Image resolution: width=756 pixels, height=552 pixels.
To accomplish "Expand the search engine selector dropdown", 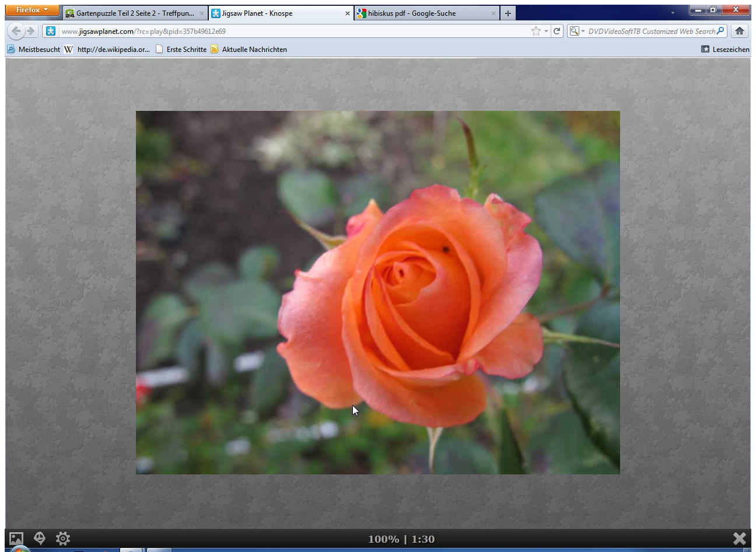I will (577, 32).
